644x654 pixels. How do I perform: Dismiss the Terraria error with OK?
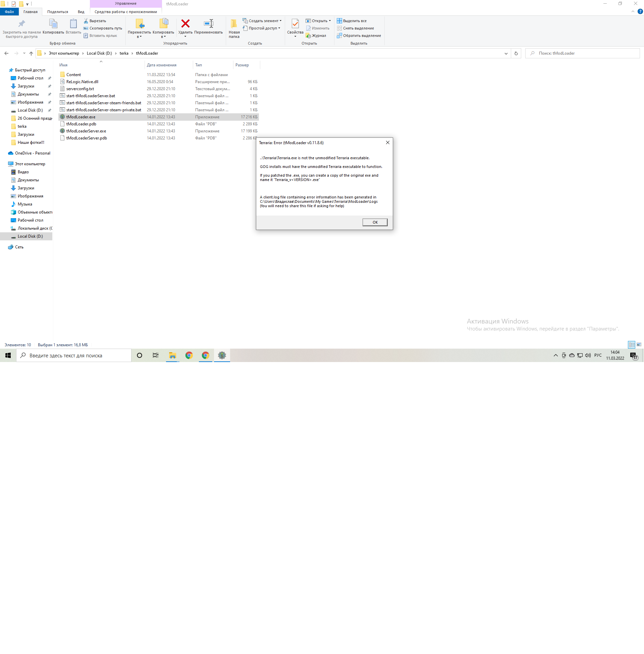click(x=374, y=222)
